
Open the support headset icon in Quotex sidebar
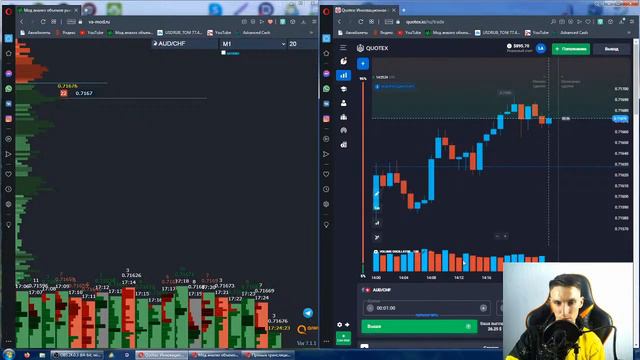344,131
